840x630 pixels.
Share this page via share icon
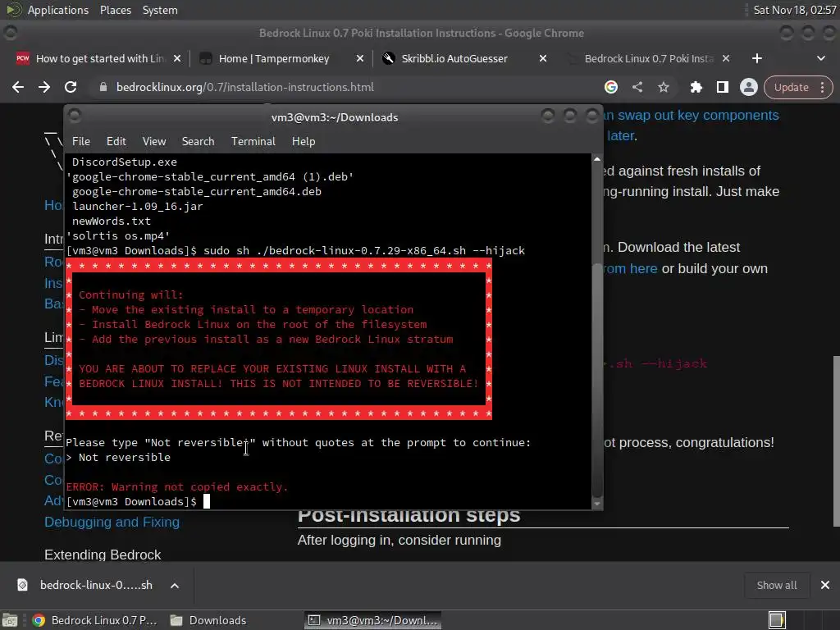(x=637, y=87)
